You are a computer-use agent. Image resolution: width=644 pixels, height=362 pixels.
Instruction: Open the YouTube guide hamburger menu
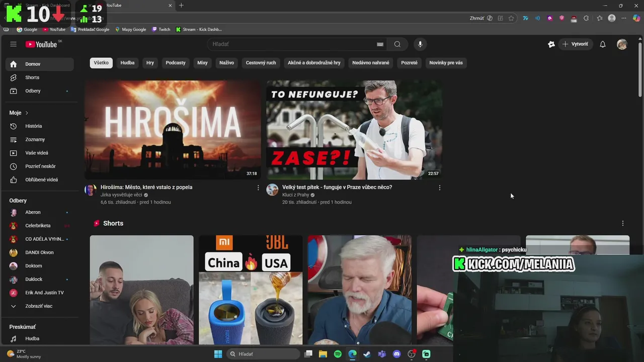coord(14,44)
